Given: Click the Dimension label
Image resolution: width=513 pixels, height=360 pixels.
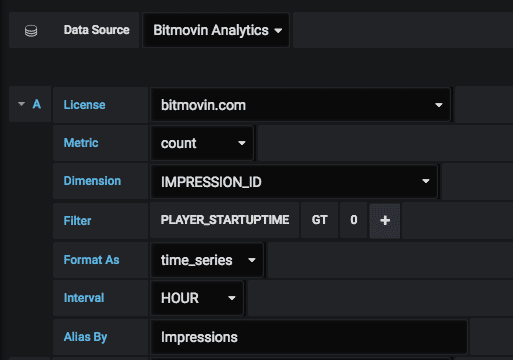Looking at the screenshot, I should coord(92,181).
